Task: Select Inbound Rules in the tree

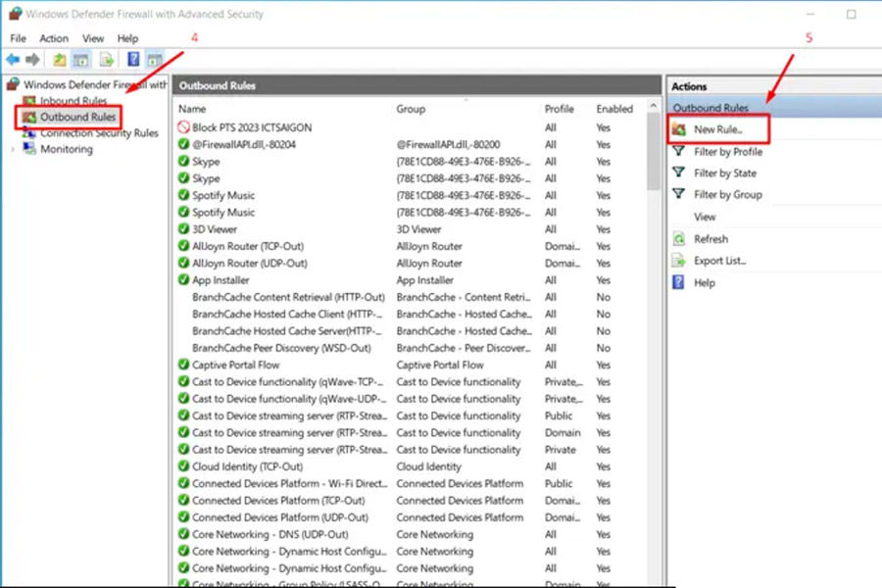Action: pos(73,101)
